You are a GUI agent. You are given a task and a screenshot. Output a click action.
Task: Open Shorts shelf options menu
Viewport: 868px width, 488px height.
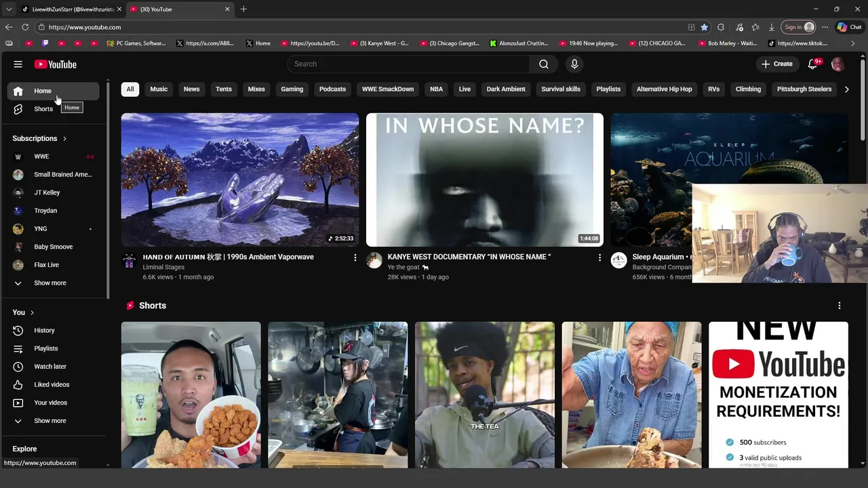click(840, 306)
